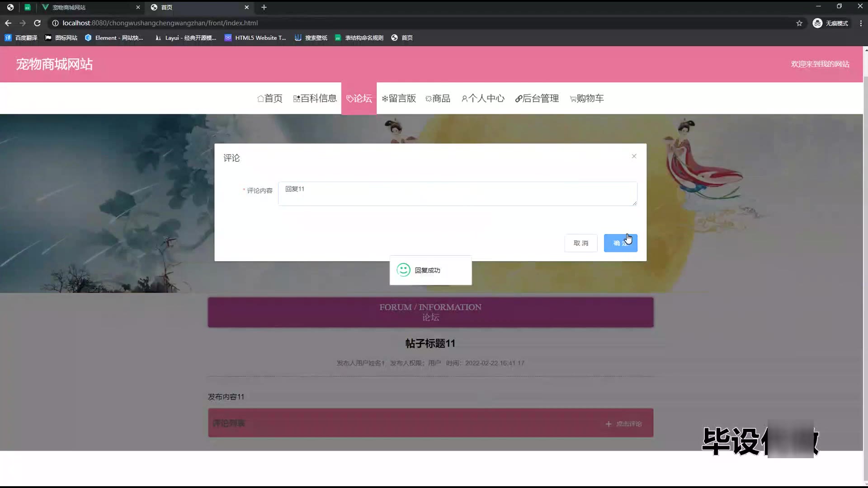This screenshot has height=488, width=868.
Task: Click the FORUM / INFORMATION banner
Action: (x=430, y=312)
